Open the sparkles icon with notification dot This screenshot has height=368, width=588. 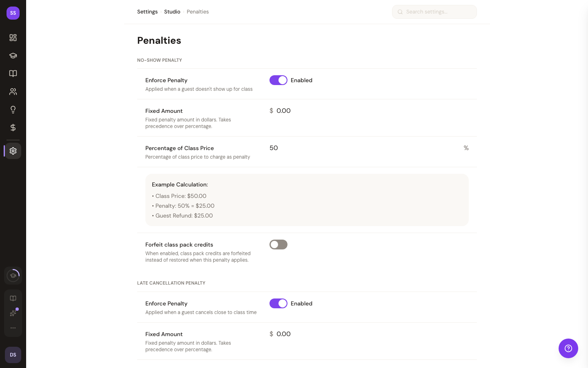[13, 313]
